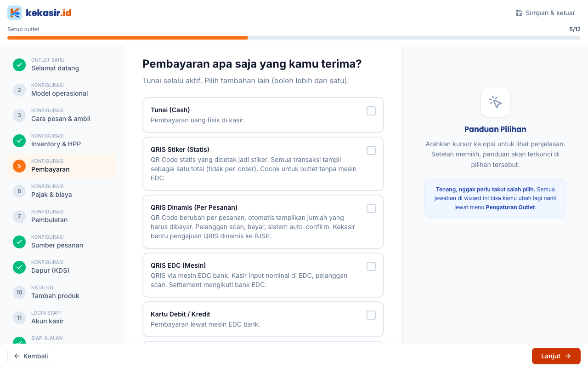This screenshot has width=588, height=368.
Task: Click step circle 7 for Pembulatan
Action: pyautogui.click(x=19, y=217)
